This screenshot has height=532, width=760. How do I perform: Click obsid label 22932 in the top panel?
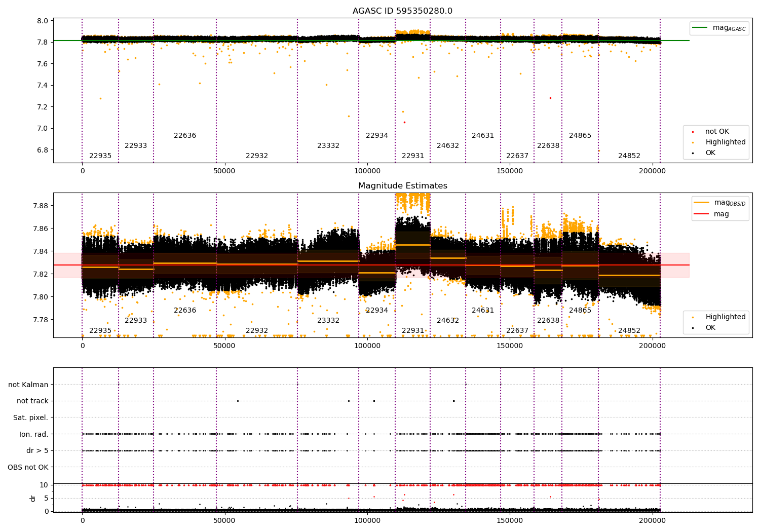pos(257,156)
